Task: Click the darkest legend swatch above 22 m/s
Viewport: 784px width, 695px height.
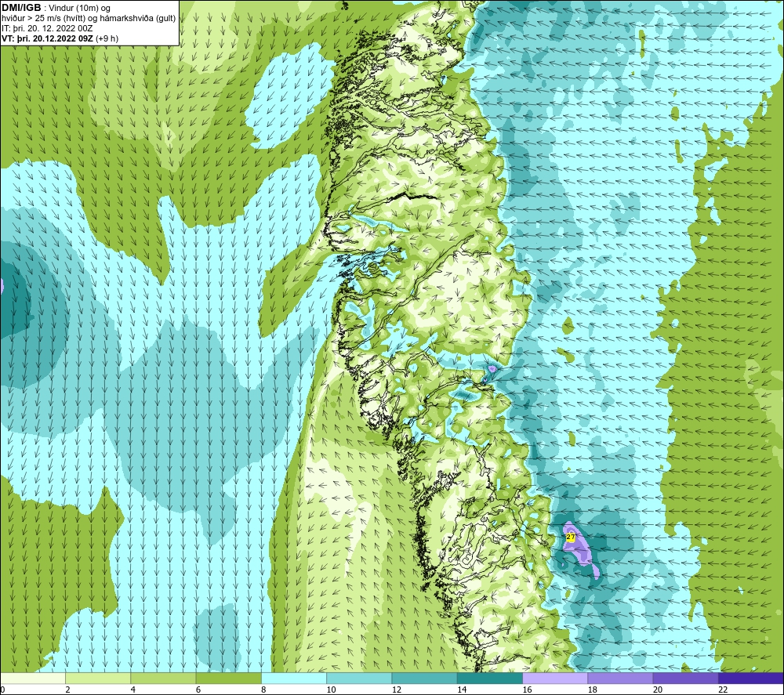Action: 751,678
